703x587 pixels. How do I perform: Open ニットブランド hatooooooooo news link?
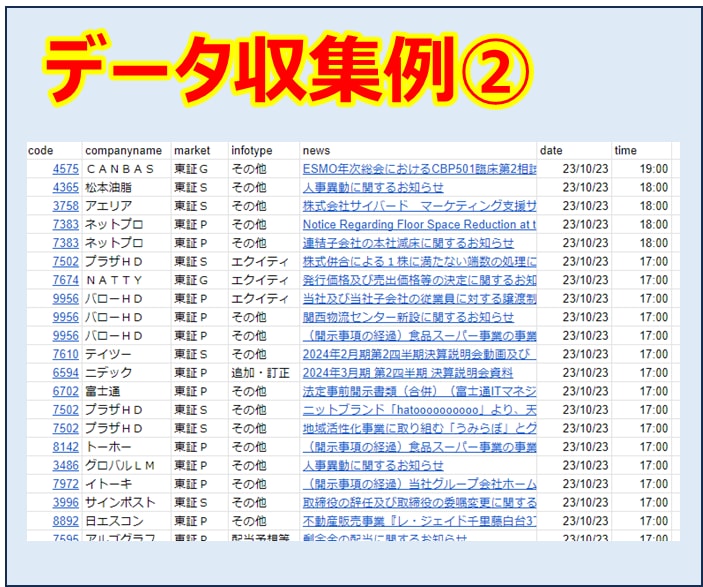tap(419, 410)
